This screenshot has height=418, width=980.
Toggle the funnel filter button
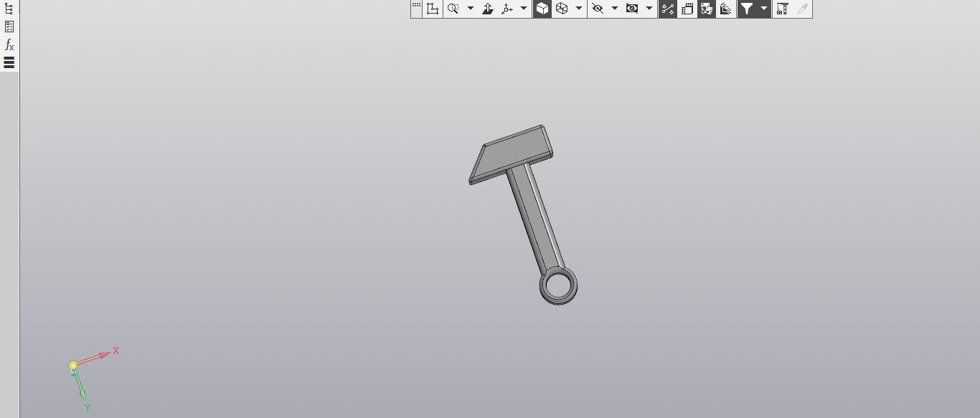[x=747, y=9]
